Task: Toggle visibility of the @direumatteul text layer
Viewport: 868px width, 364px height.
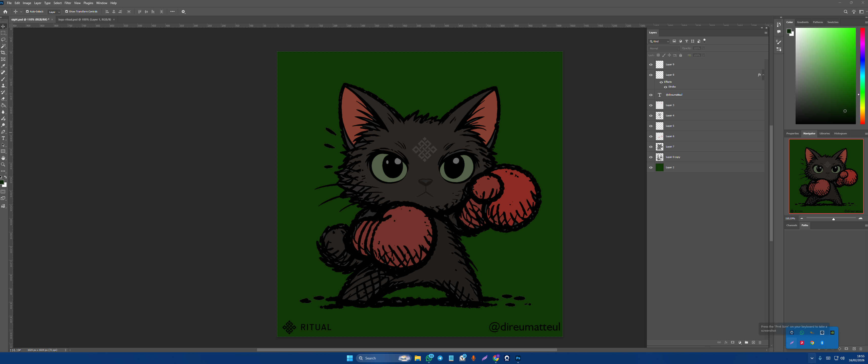Action: coord(651,95)
